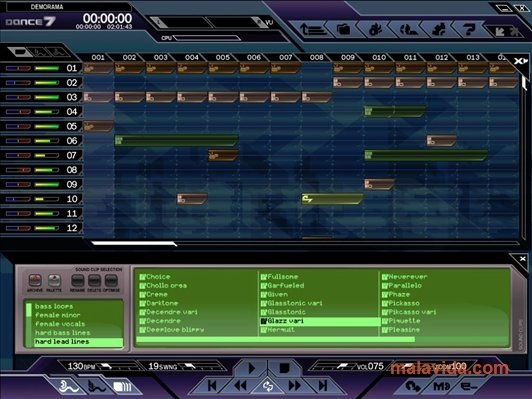
Task: Click the e- icon at bottom right
Action: [469, 386]
